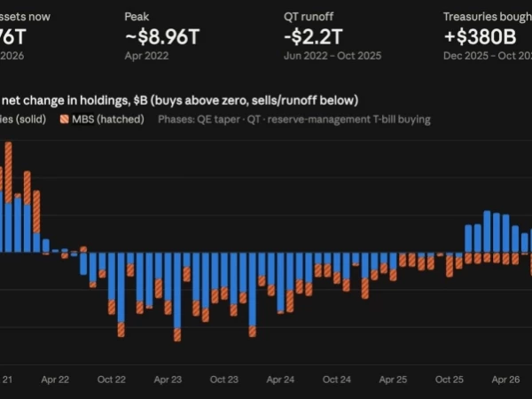Click the deepest negative bar above 'Apr 23'
This screenshot has width=532, height=399.
click(x=177, y=296)
